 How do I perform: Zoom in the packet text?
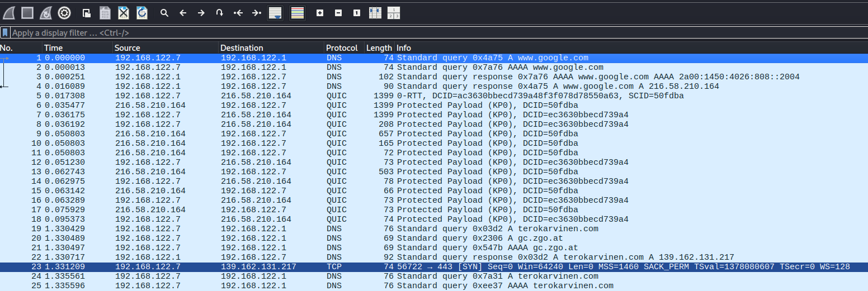click(319, 12)
